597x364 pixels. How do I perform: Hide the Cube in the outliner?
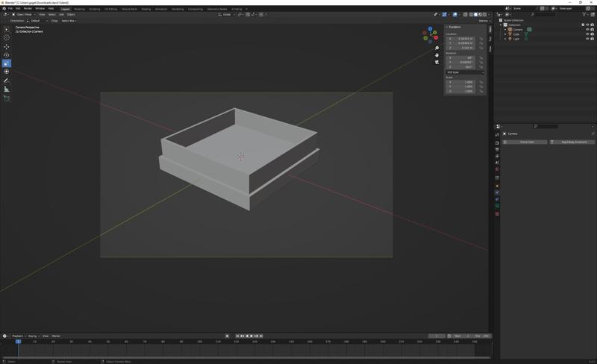[588, 34]
